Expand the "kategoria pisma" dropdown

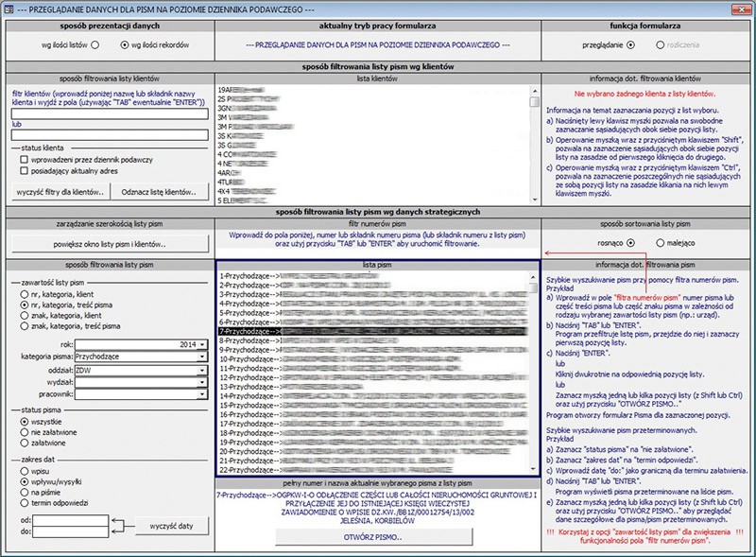[202, 357]
